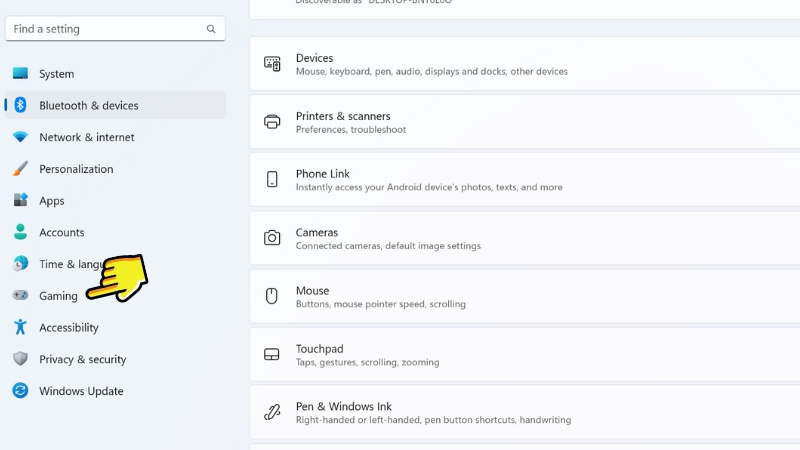This screenshot has width=800, height=450.
Task: Click the Time & language clock icon
Action: 20,264
